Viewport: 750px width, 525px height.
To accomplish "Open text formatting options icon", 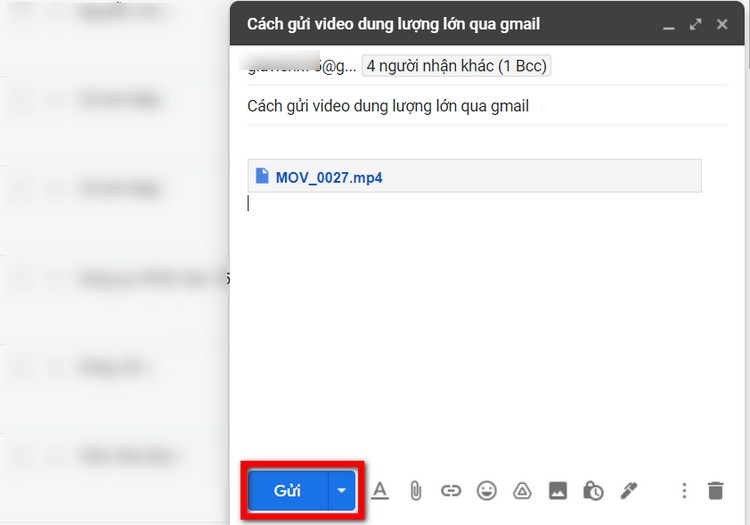I will pyautogui.click(x=380, y=491).
